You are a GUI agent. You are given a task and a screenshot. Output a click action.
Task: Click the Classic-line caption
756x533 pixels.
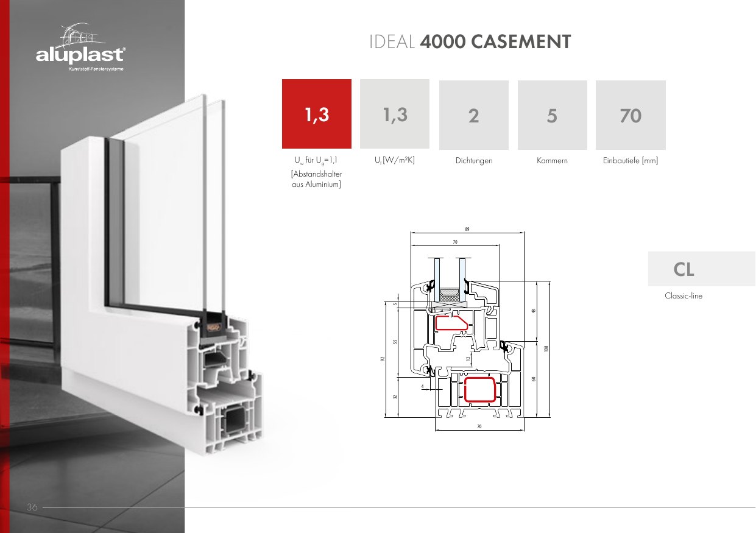(x=683, y=296)
